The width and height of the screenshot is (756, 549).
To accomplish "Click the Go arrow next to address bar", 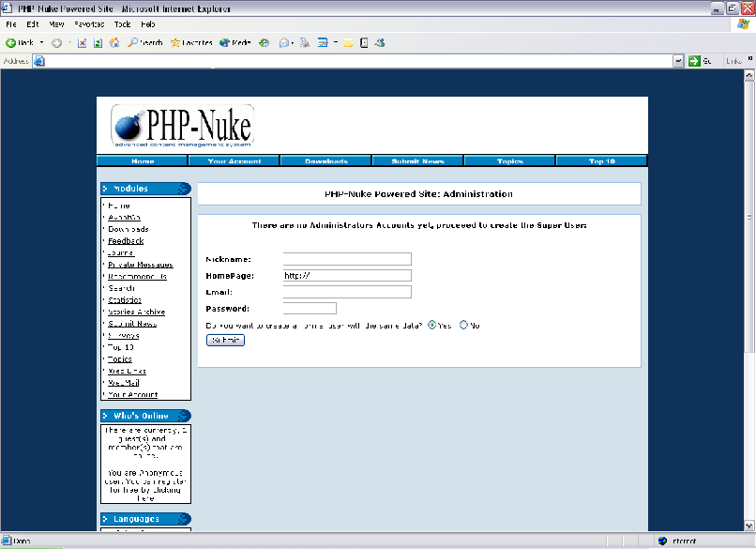I will point(694,61).
